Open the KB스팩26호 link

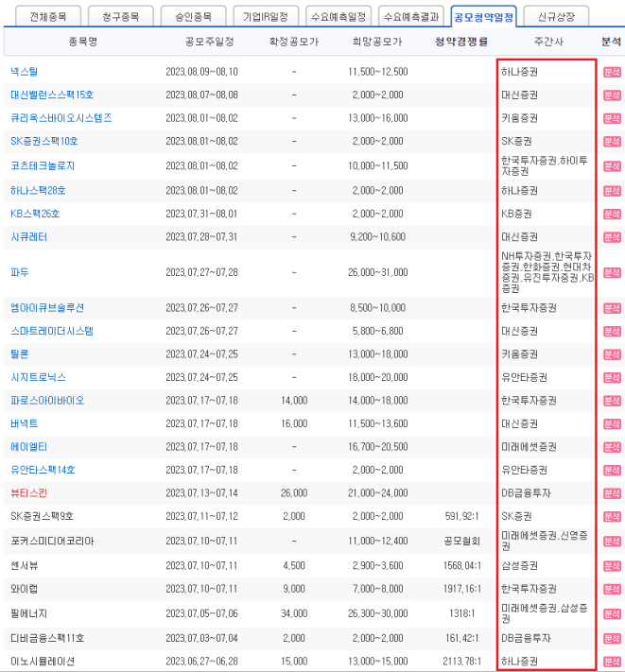click(35, 214)
